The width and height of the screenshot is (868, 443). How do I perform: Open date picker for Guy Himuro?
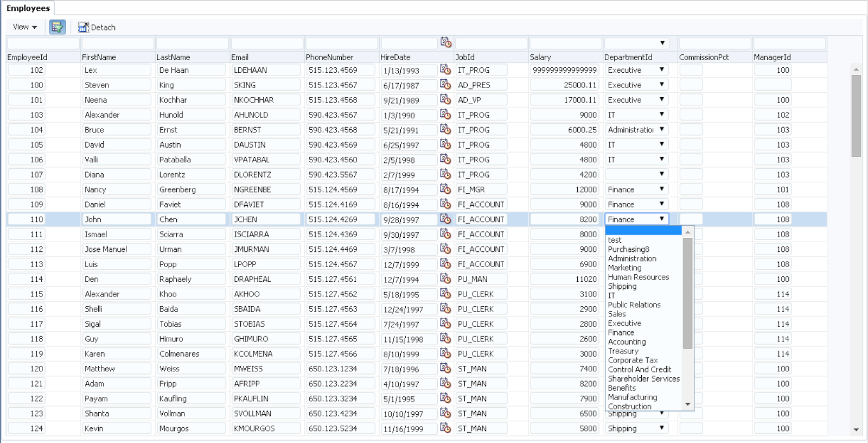[445, 338]
